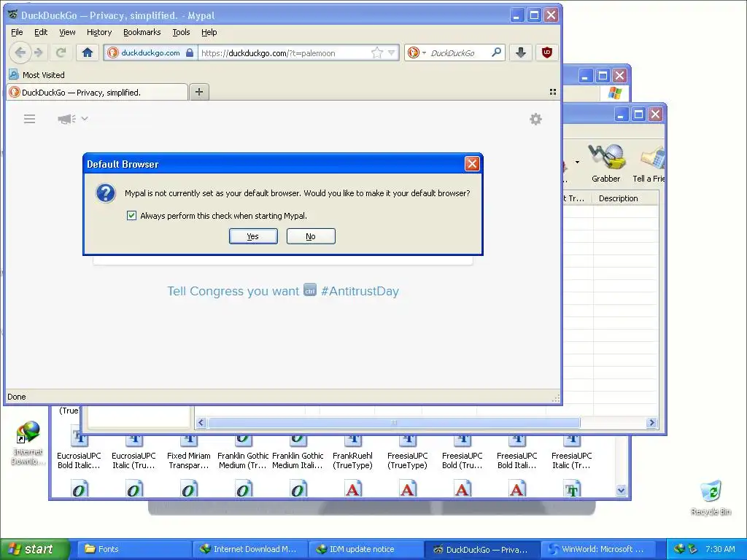The width and height of the screenshot is (747, 560).
Task: Open the URL history dropdown arrow
Action: click(391, 52)
